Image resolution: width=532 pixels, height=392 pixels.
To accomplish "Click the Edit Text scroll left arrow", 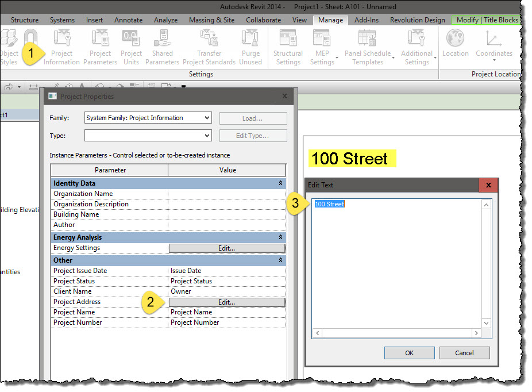I will point(317,333).
